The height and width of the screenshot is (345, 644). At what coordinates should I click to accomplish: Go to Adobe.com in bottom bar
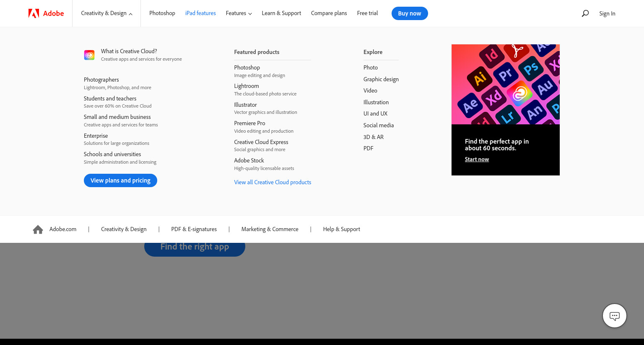(63, 229)
